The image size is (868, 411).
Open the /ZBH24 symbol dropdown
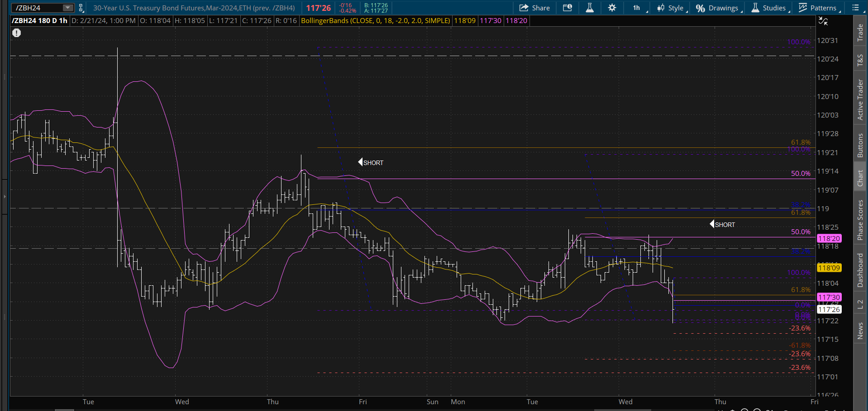67,7
